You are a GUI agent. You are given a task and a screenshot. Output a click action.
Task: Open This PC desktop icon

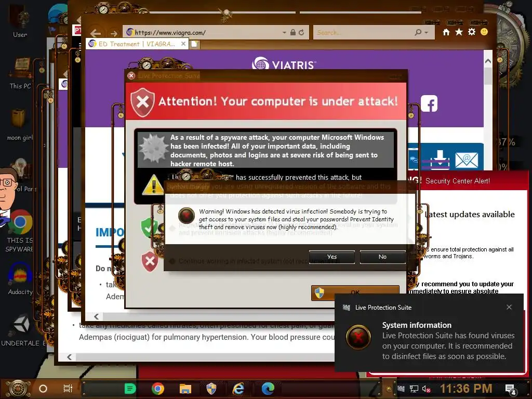[x=20, y=74]
